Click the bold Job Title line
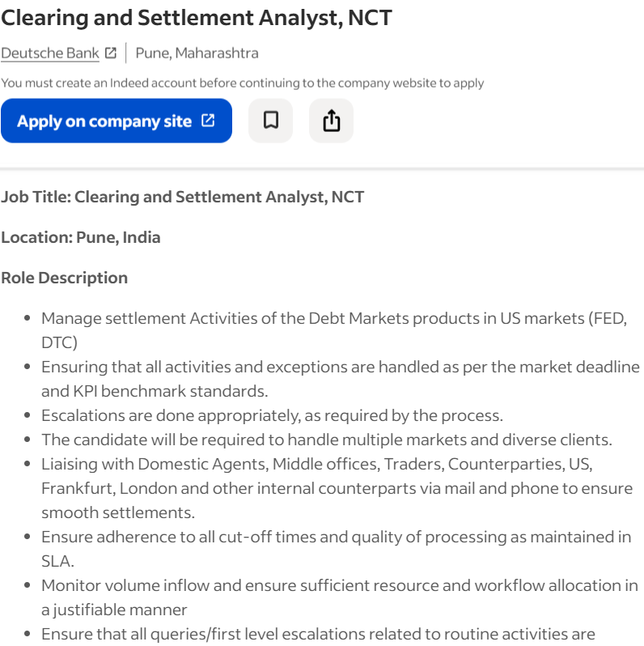The height and width of the screenshot is (646, 644). click(183, 197)
